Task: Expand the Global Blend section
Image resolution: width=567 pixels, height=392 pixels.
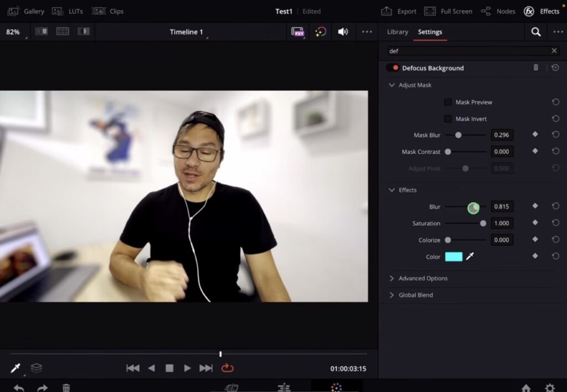Action: [392, 295]
